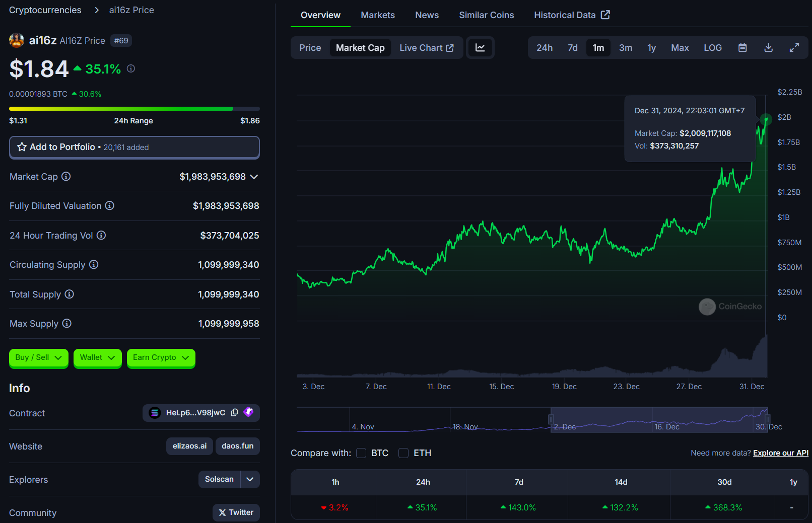Enable BTC comparison checkbox

(x=361, y=453)
